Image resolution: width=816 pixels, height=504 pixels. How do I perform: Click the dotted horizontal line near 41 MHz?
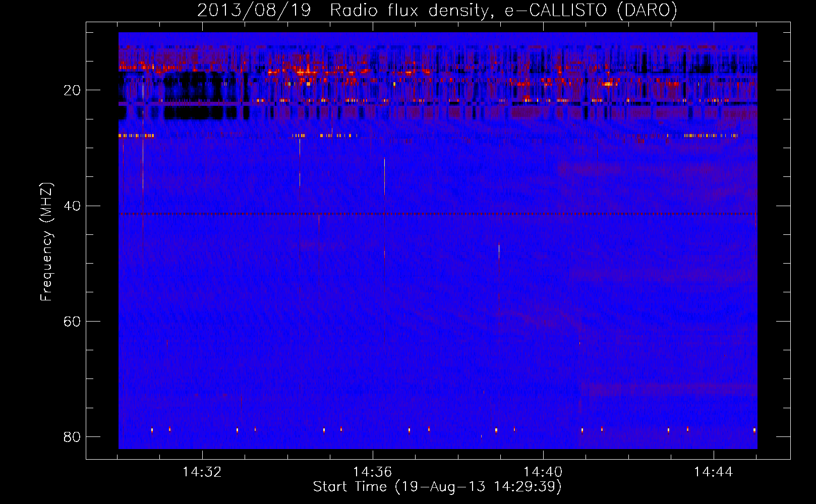(x=438, y=214)
